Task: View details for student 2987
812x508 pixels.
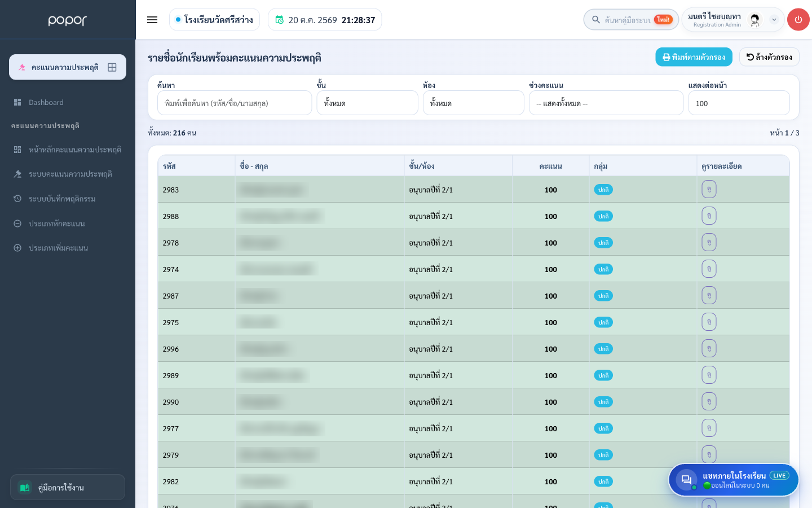Action: click(709, 295)
